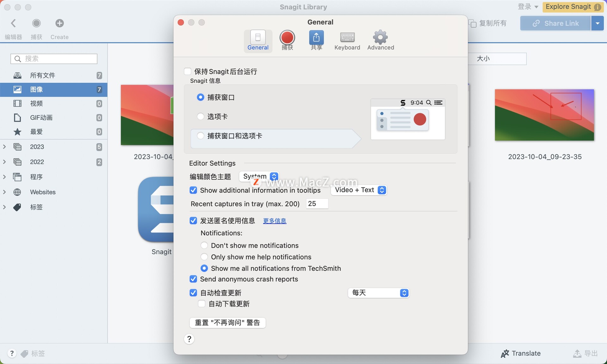Click the 视频 film strip icon

(x=17, y=103)
